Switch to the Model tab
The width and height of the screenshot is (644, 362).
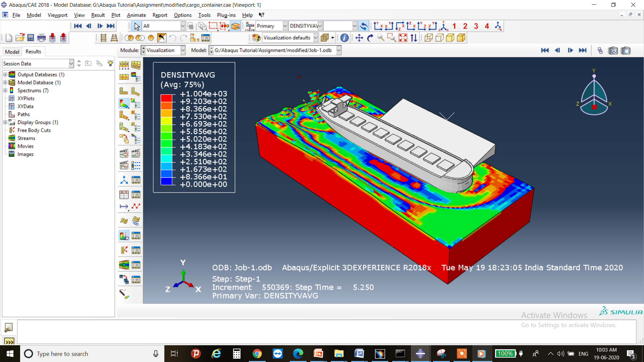tap(12, 52)
